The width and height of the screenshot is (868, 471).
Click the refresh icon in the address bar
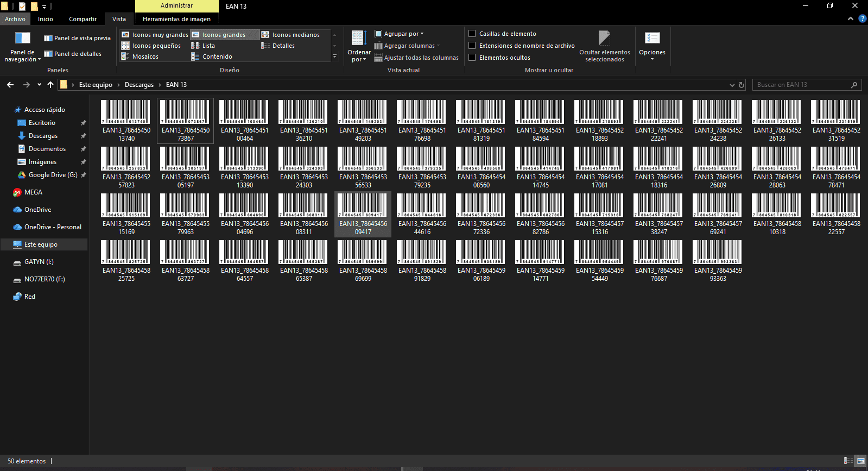[x=742, y=85]
